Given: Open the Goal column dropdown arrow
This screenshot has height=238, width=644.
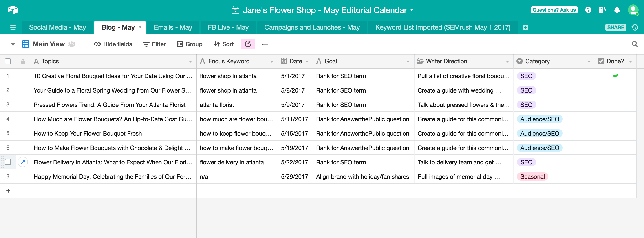Looking at the screenshot, I should click(408, 62).
